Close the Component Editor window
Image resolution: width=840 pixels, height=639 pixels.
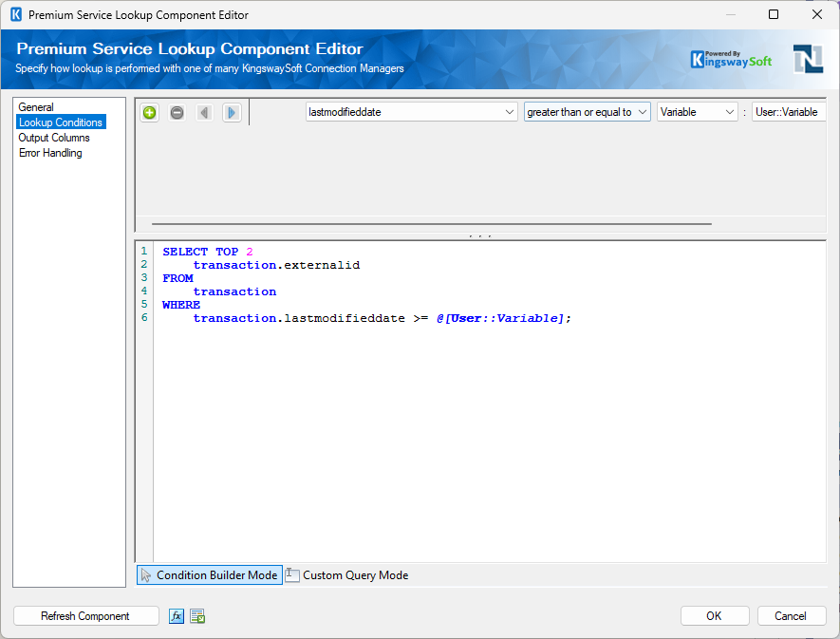(x=817, y=14)
